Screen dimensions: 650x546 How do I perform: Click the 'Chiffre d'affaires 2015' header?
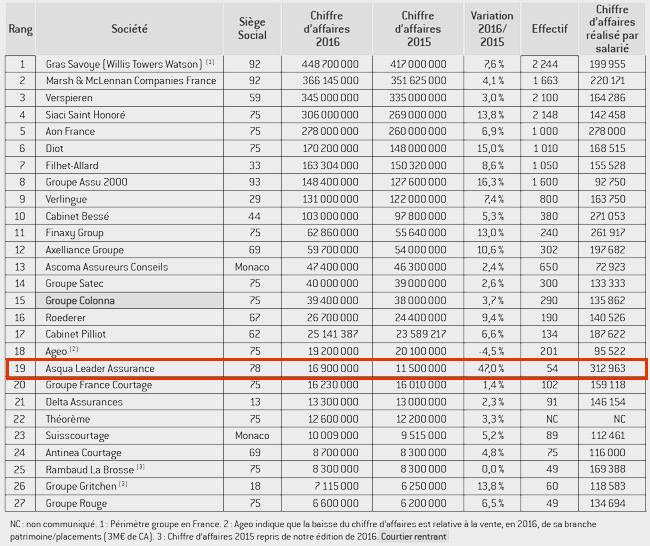418,29
